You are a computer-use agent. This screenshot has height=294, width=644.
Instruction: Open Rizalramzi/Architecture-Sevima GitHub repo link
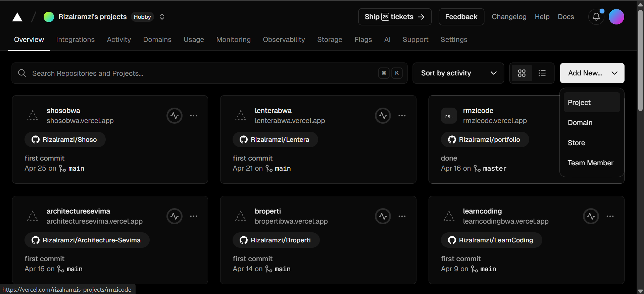(87, 240)
